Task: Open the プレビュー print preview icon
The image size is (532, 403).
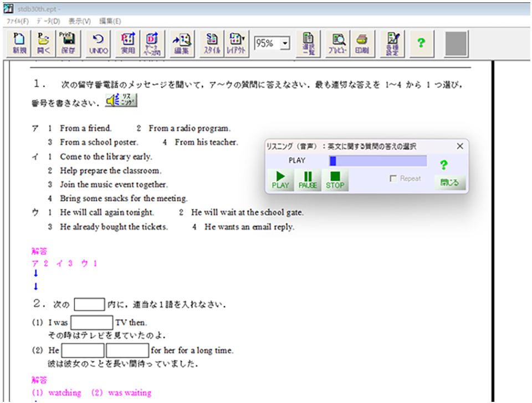Action: point(337,43)
